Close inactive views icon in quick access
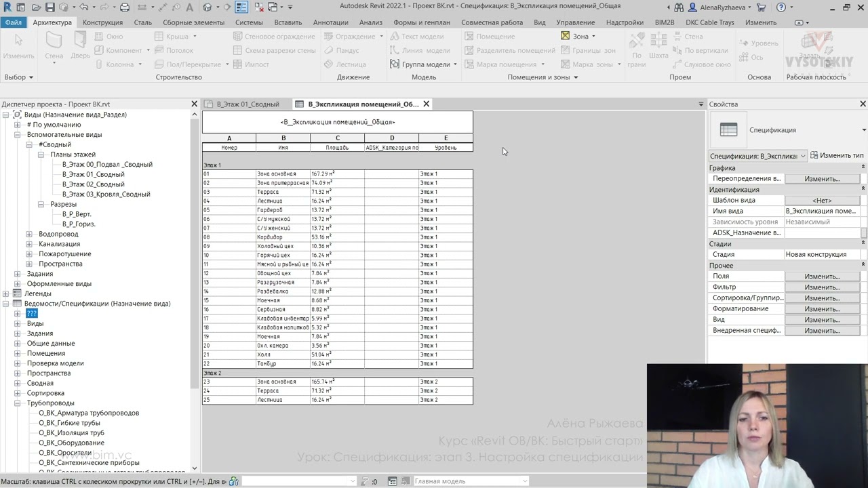The image size is (868, 488). (x=258, y=7)
